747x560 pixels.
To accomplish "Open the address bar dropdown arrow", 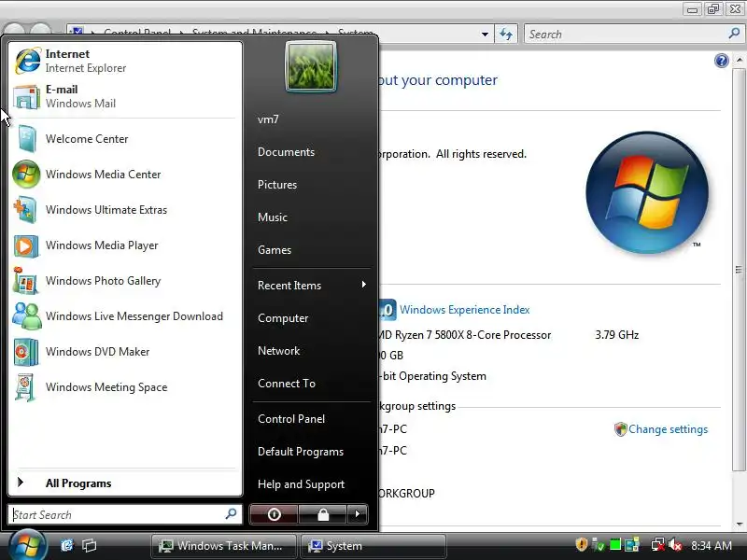I will click(485, 35).
